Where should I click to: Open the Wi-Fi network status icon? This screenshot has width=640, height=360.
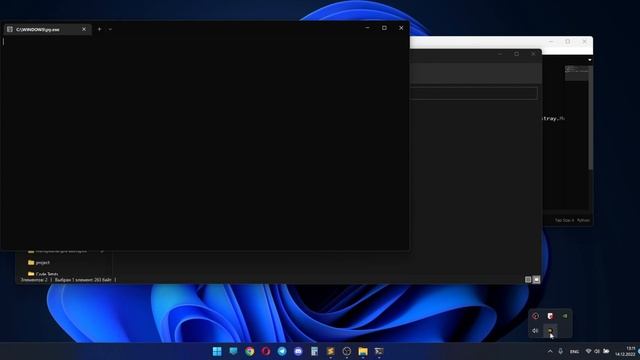pos(588,351)
